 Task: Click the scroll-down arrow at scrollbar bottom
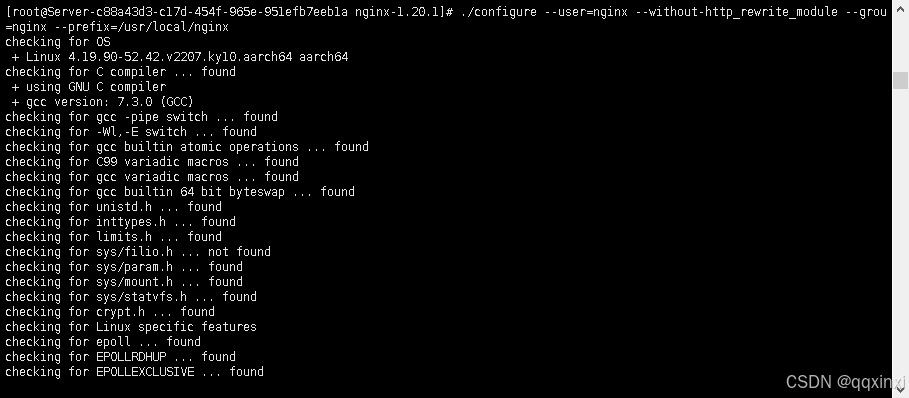pyautogui.click(x=900, y=388)
